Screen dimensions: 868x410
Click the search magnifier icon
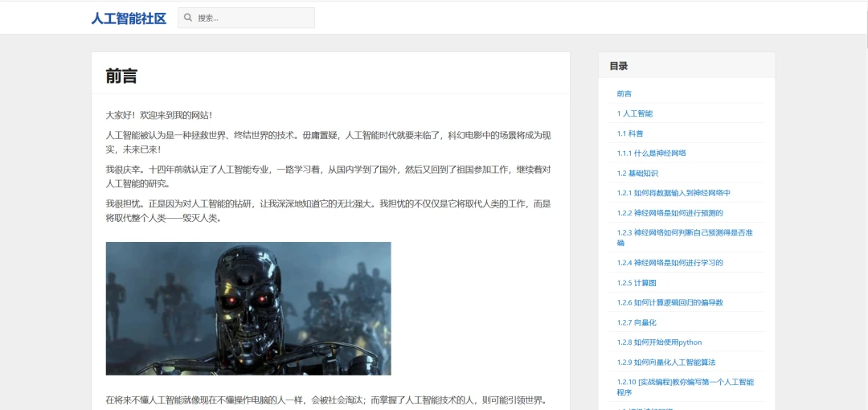(188, 18)
